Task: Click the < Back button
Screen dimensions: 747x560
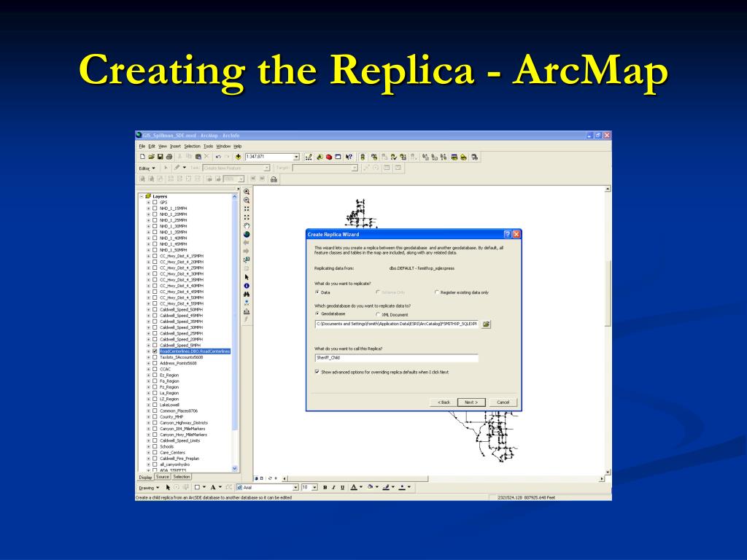Action: click(444, 402)
